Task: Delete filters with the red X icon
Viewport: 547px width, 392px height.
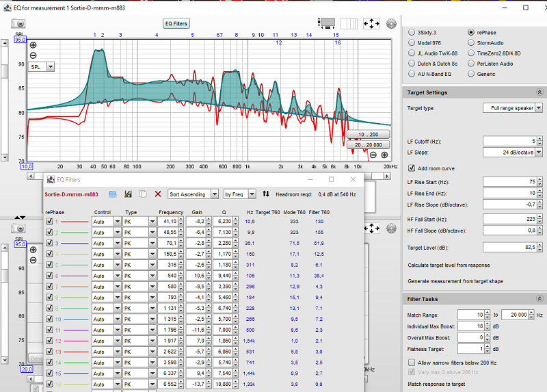Action: pyautogui.click(x=158, y=194)
